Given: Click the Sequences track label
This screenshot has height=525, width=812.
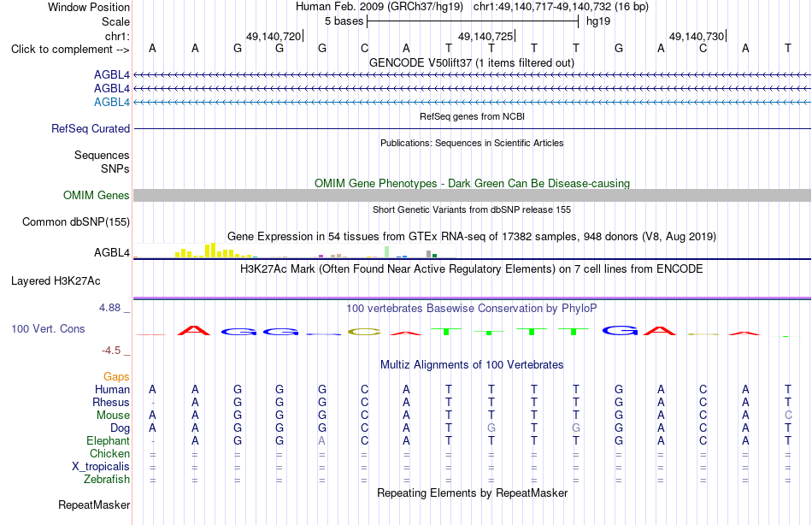Looking at the screenshot, I should tap(102, 155).
